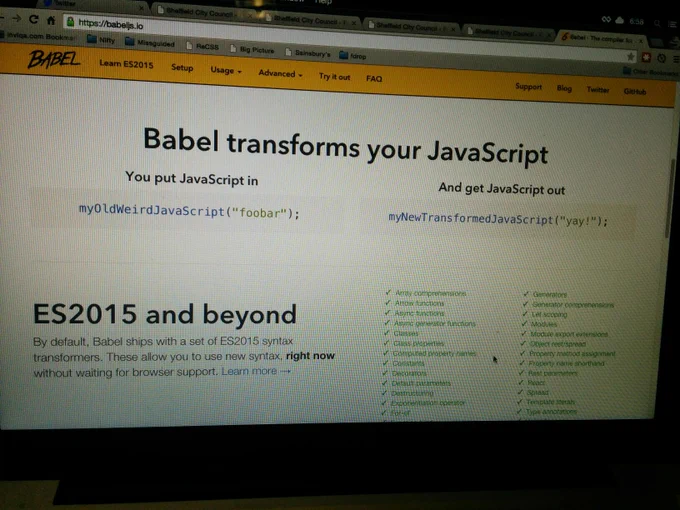Screen dimensions: 680x510
Task: Click the Module export extensions link
Action: (x=569, y=334)
